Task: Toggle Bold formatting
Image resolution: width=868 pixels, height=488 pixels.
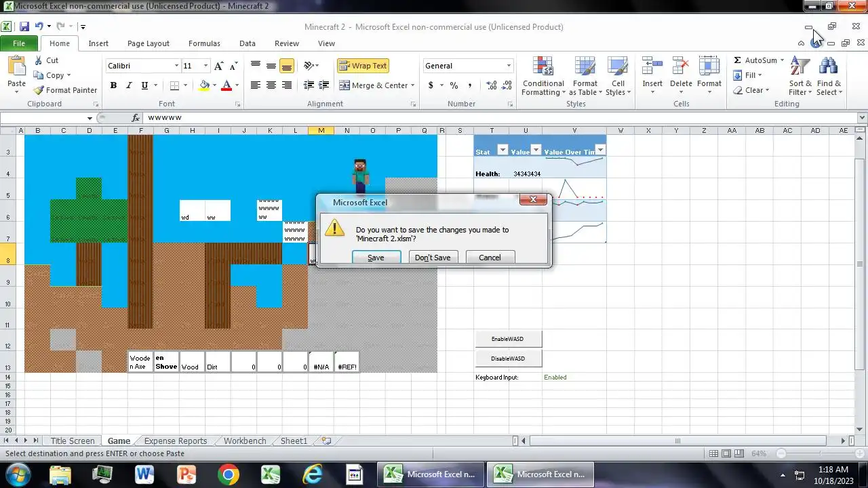Action: pos(113,85)
